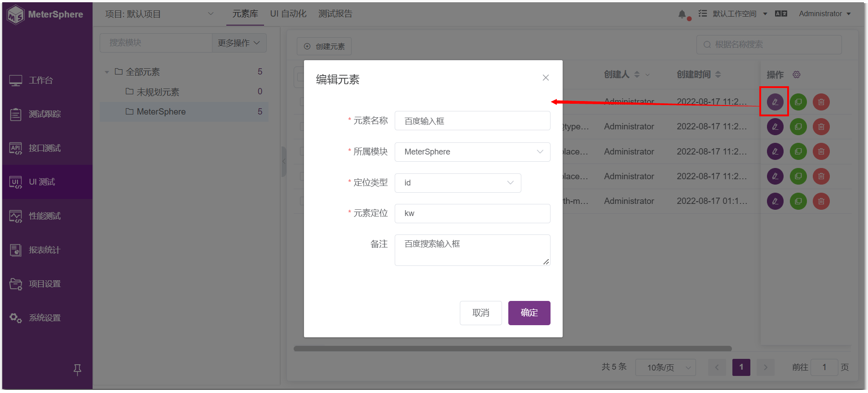The height and width of the screenshot is (393, 868).
Task: Open 系统设置 in the sidebar
Action: click(47, 318)
